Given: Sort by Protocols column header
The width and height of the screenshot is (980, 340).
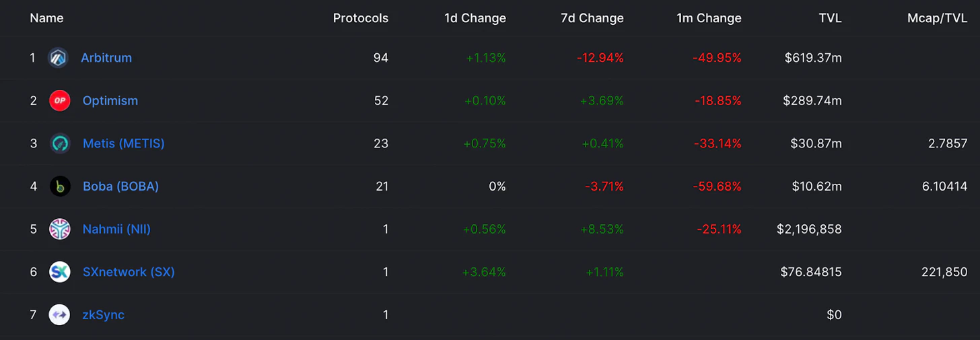Looking at the screenshot, I should tap(360, 18).
